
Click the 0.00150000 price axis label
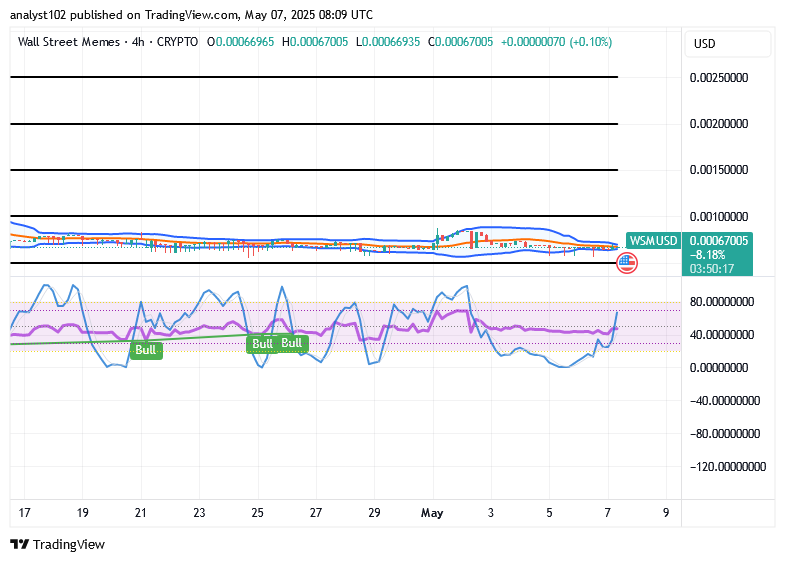tap(719, 170)
